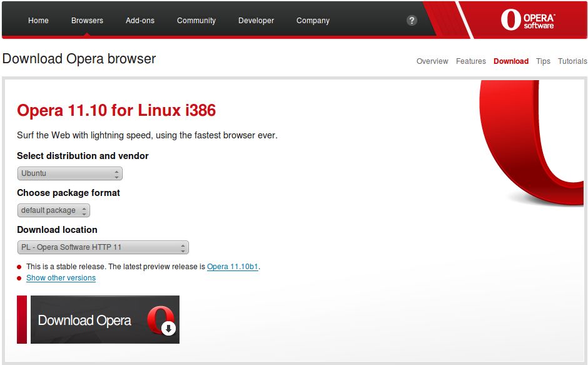Click the 'Surf the Web with lightning speed' tagline
Screen dimensions: 588x365
147,135
